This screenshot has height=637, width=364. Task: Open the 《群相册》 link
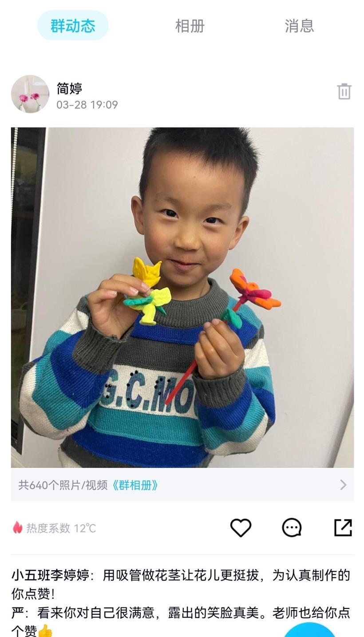tap(134, 485)
